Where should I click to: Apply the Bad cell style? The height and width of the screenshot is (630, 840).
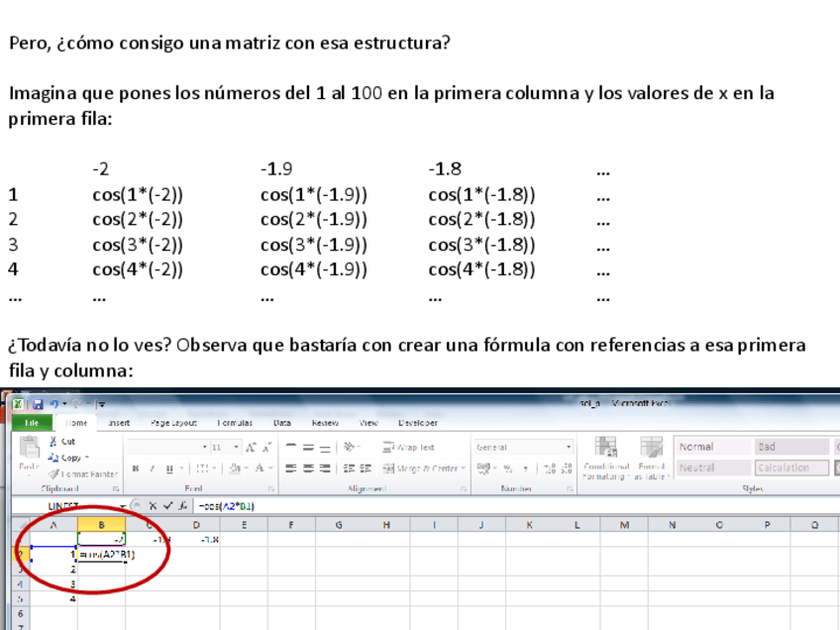tap(791, 448)
